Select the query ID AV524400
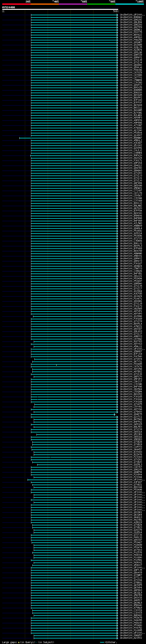 coord(8,8)
